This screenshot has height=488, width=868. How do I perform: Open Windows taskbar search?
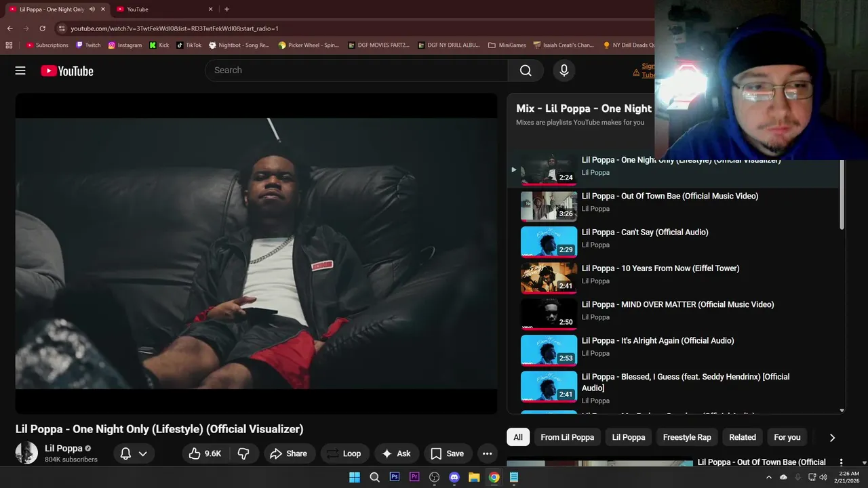(x=374, y=477)
